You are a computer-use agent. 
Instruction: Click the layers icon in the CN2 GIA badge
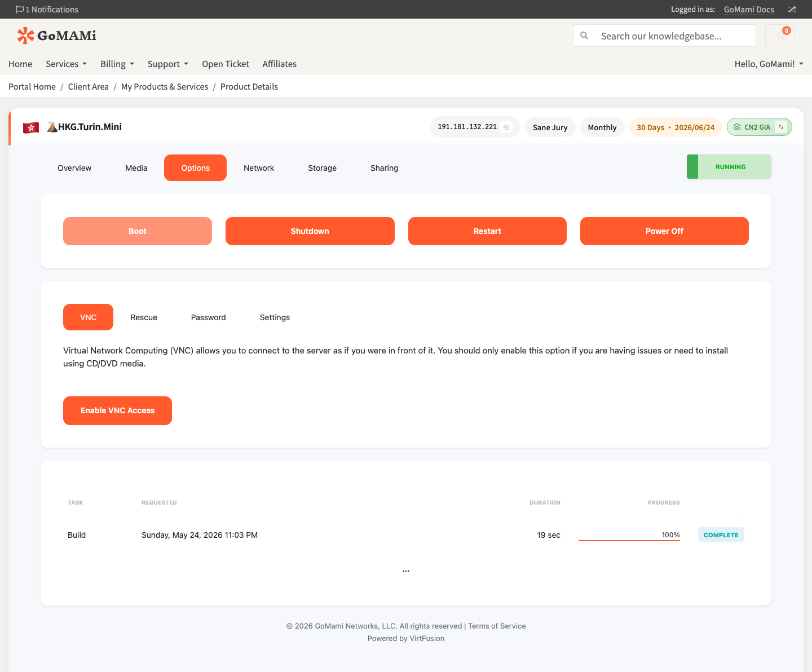tap(737, 127)
